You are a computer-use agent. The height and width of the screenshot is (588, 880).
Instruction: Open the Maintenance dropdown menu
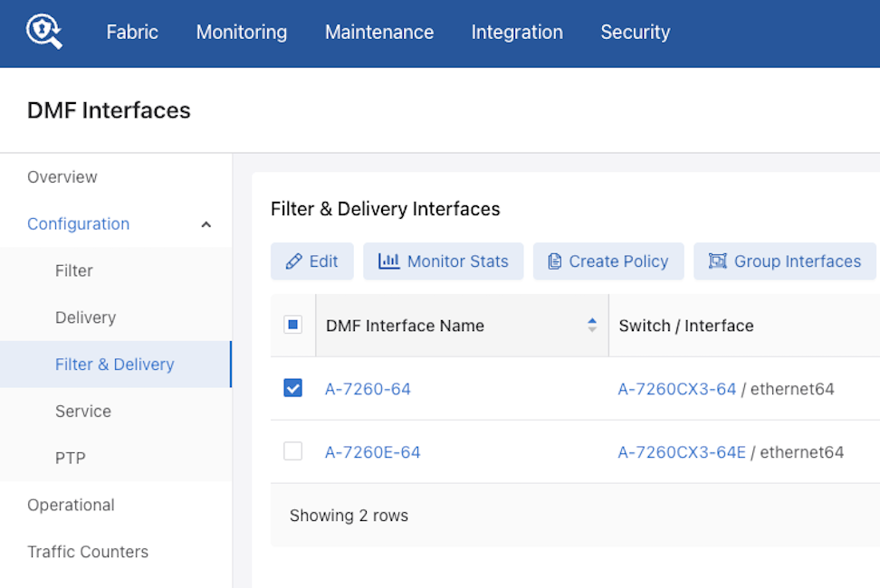[379, 33]
